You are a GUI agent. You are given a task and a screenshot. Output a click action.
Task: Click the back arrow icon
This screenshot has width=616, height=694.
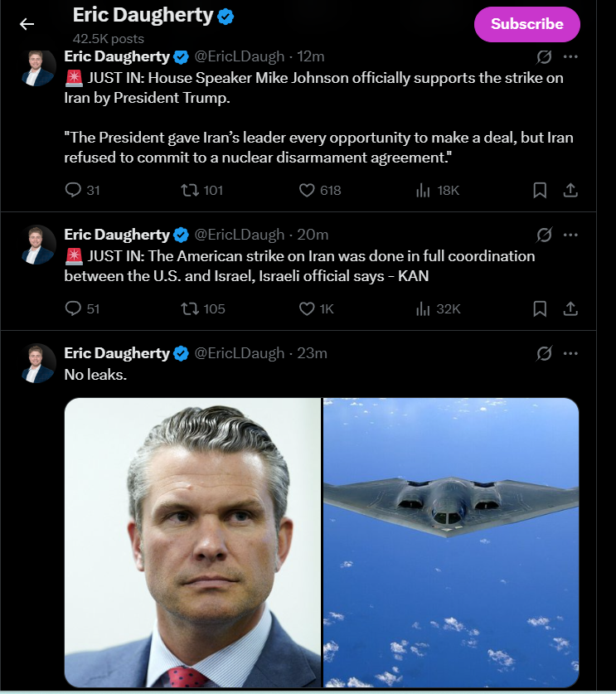(x=27, y=24)
